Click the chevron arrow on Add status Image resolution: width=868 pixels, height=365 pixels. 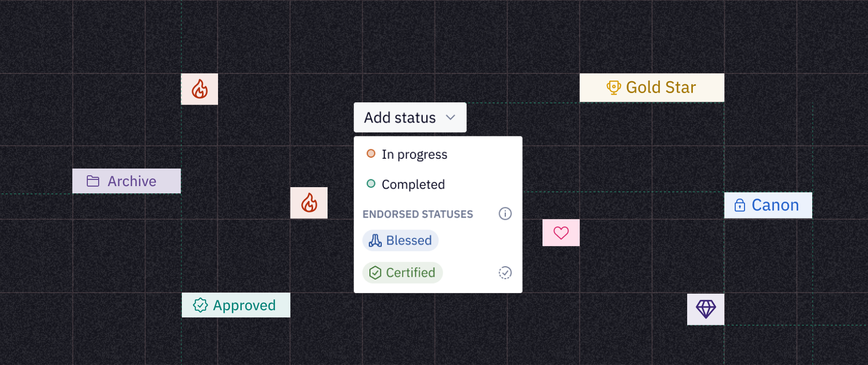(451, 117)
